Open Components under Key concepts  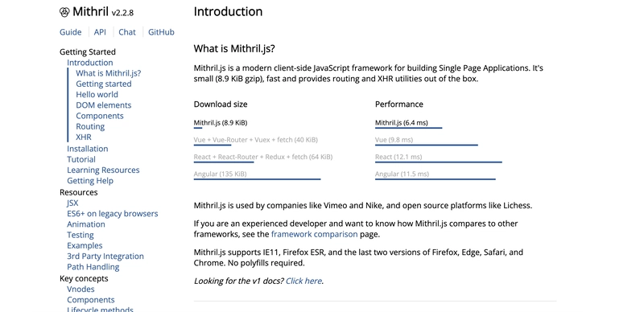(x=91, y=300)
